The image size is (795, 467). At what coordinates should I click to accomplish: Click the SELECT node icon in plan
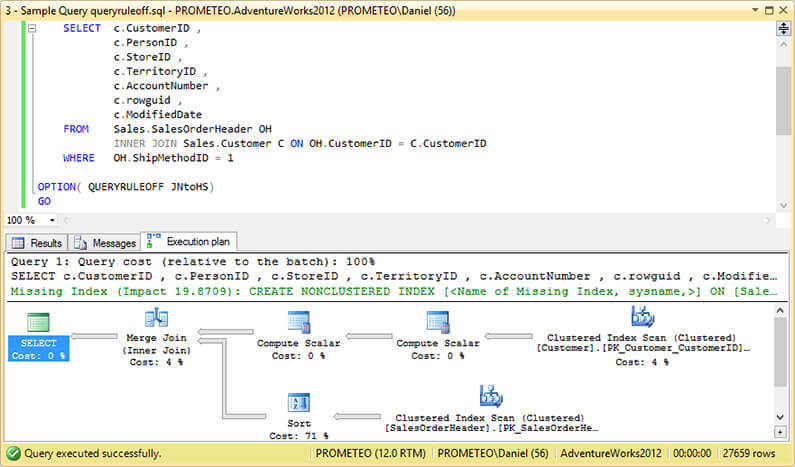pyautogui.click(x=38, y=322)
